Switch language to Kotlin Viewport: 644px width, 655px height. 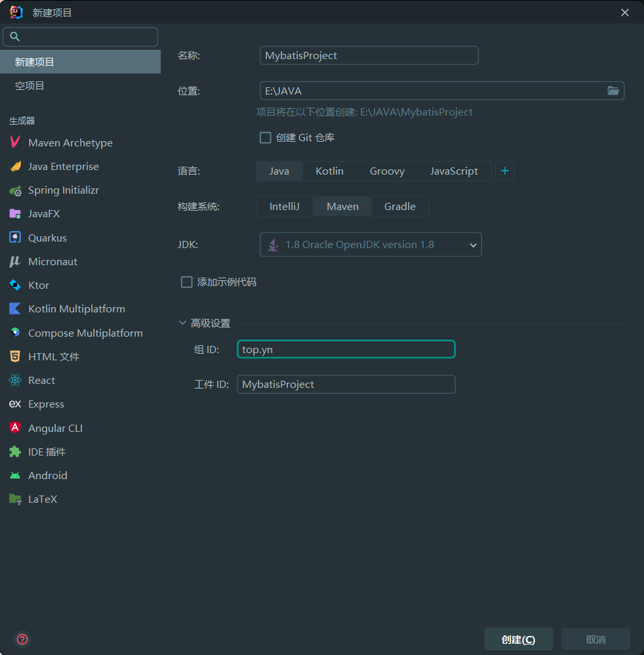coord(329,171)
